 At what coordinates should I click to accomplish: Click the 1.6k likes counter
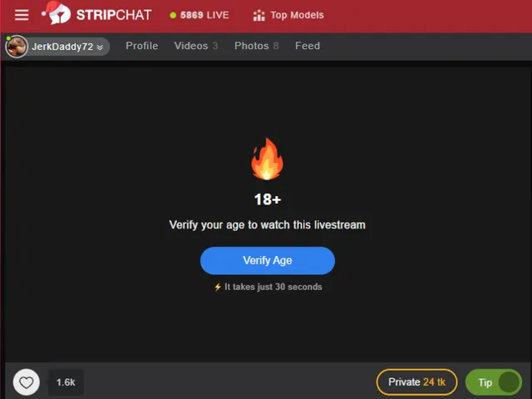(x=66, y=382)
